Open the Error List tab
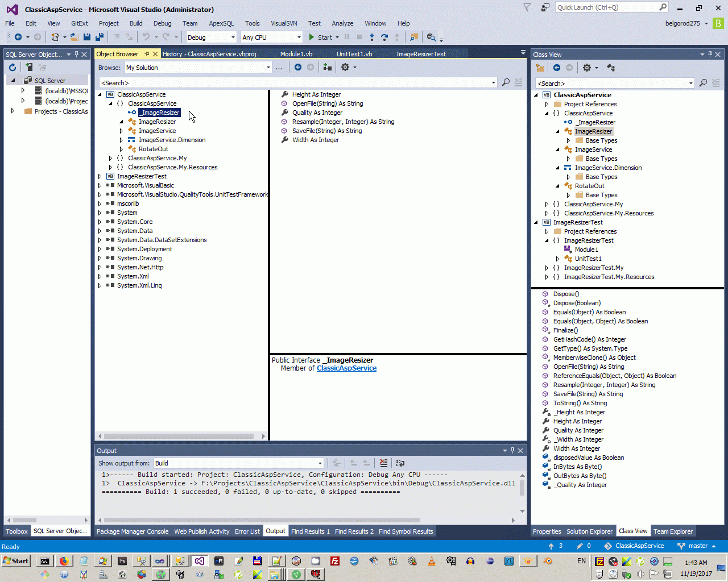 (247, 531)
